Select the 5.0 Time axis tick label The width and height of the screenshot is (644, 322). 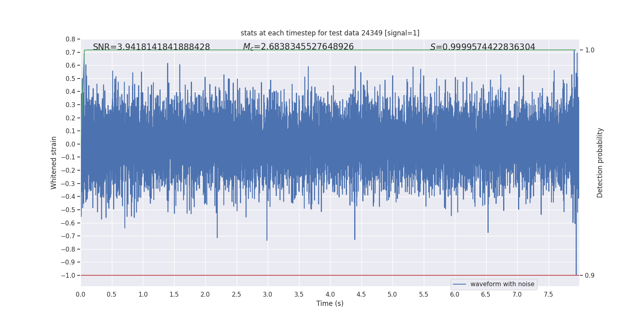coord(392,294)
